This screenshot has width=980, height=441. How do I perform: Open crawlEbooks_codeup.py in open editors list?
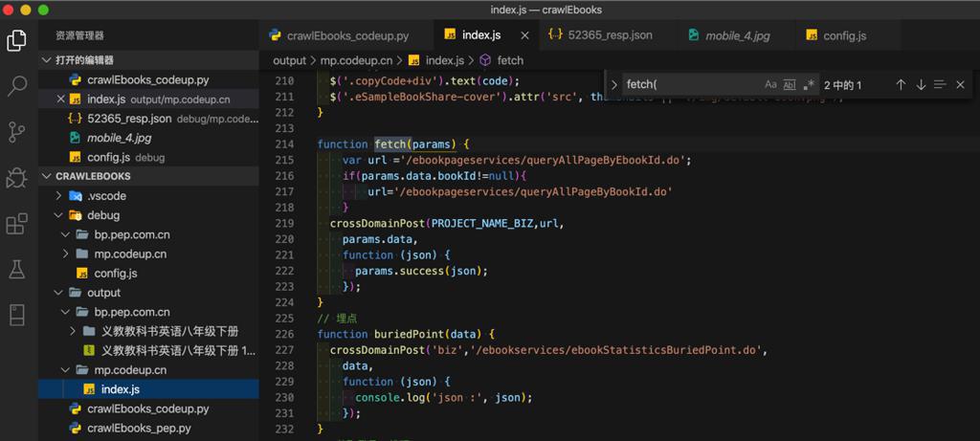click(x=148, y=80)
